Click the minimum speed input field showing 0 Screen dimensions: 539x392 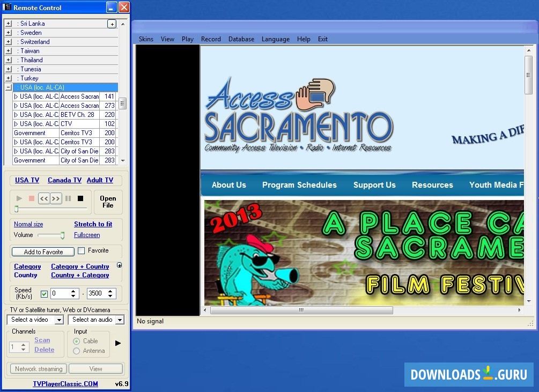pyautogui.click(x=61, y=293)
